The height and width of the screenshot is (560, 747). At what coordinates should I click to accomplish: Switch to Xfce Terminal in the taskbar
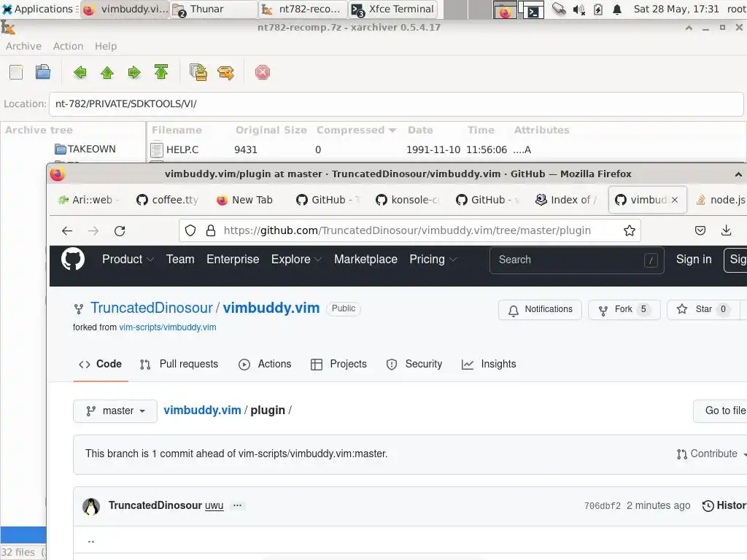[393, 9]
